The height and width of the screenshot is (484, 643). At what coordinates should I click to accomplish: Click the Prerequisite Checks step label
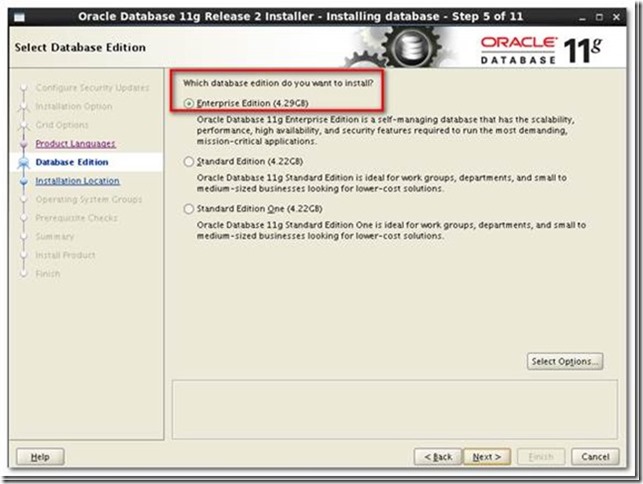[76, 218]
